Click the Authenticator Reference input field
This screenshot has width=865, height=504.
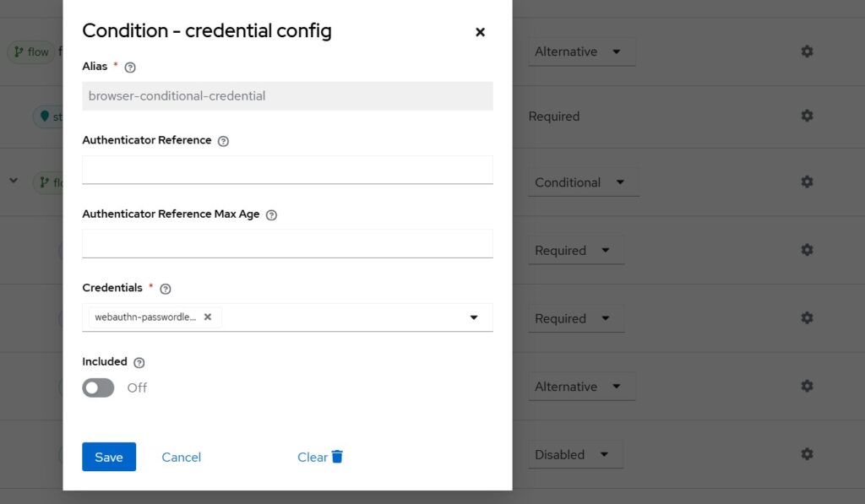click(x=287, y=169)
